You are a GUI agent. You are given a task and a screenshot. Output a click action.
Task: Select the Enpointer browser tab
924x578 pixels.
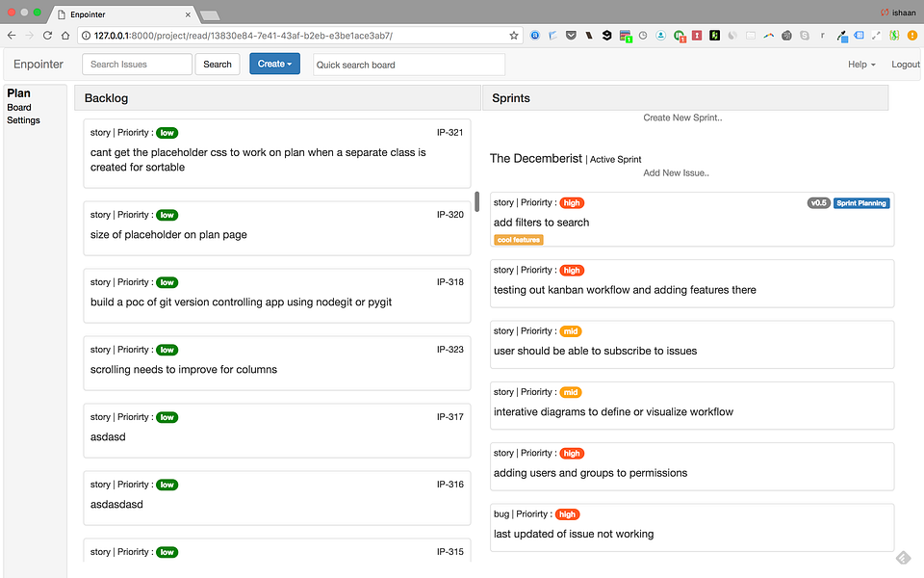[121, 14]
